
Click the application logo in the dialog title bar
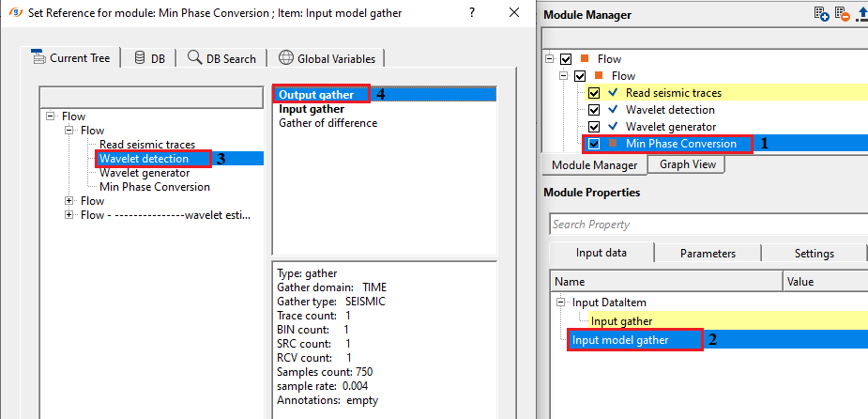click(x=16, y=13)
